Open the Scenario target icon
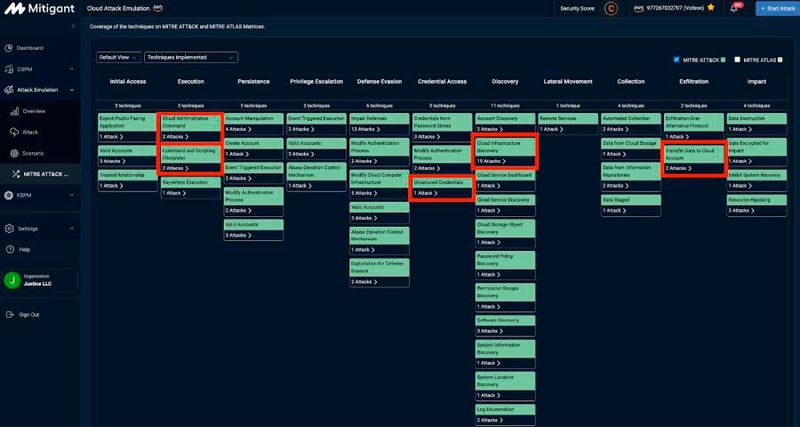The image size is (800, 427). point(14,153)
